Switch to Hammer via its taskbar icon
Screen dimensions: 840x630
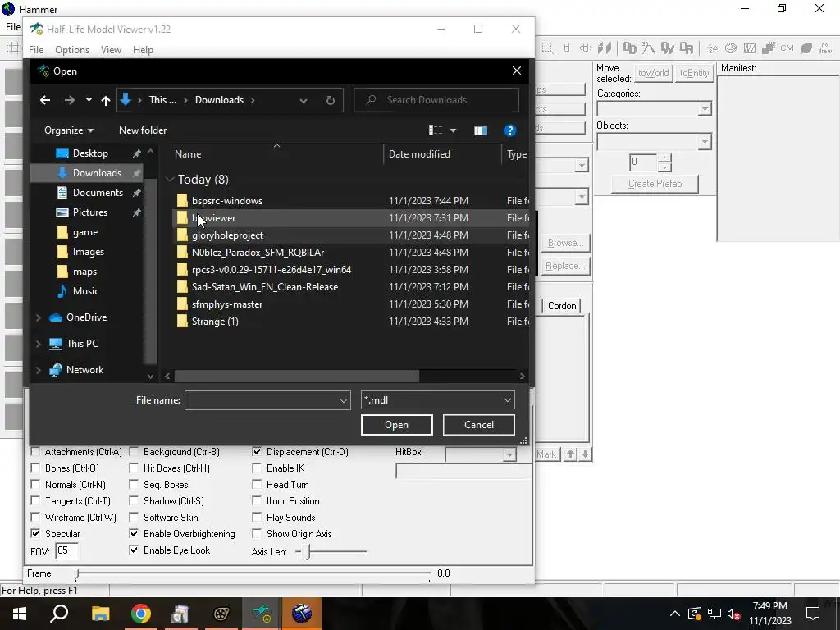(x=302, y=614)
